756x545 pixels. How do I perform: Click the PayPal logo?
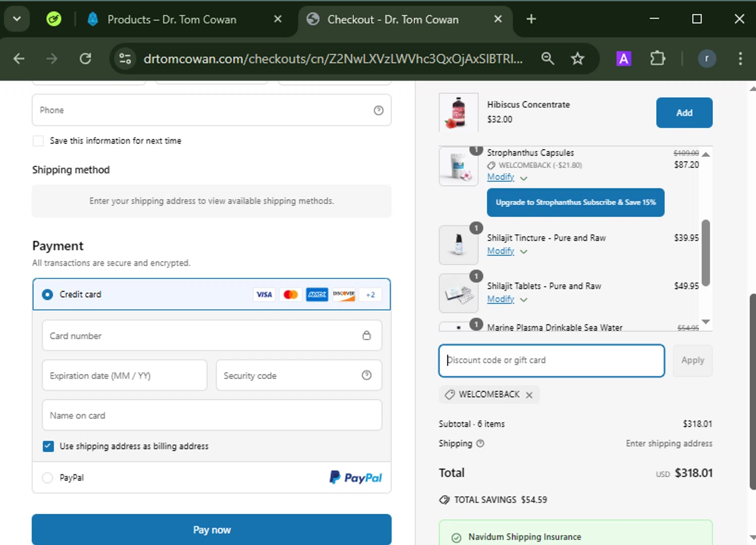[x=356, y=477]
